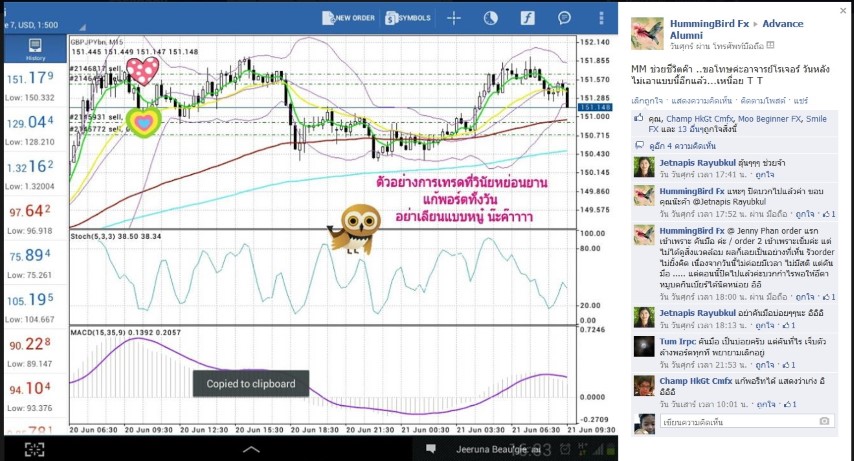The height and width of the screenshot is (461, 854).
Task: Select the 90.228 quote row
Action: pos(35,351)
